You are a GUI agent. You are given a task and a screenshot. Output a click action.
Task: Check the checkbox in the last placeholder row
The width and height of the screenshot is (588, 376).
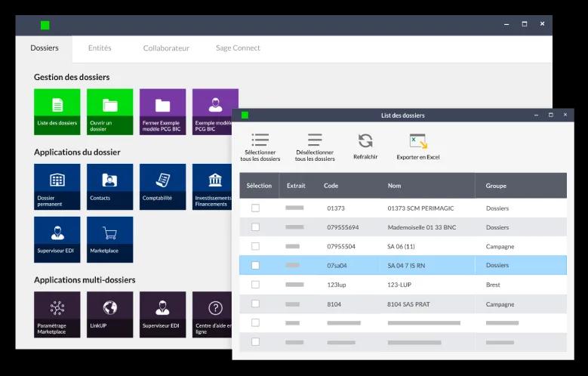click(255, 342)
